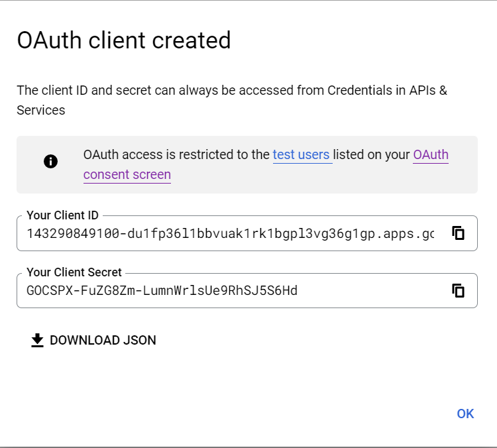Download the credentials via DOWNLOAD JSON
497x448 pixels.
(x=93, y=340)
